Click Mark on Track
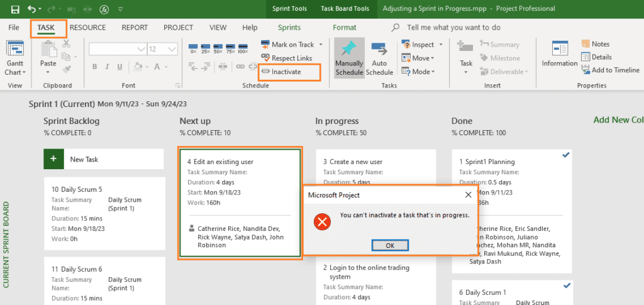The image size is (644, 305). point(287,44)
